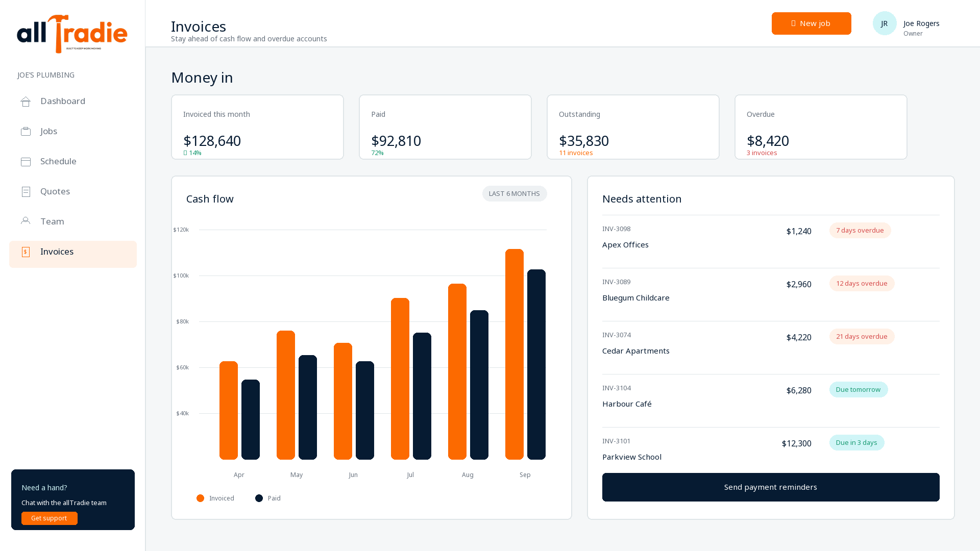This screenshot has height=551, width=980.
Task: Open the Apex Offices invoice row
Action: pos(771,241)
